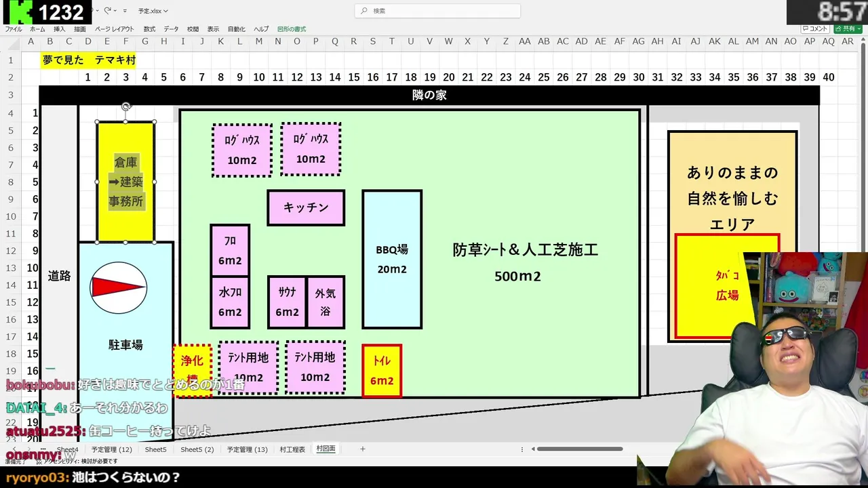
Task: Click the 共有 share button
Action: click(847, 29)
